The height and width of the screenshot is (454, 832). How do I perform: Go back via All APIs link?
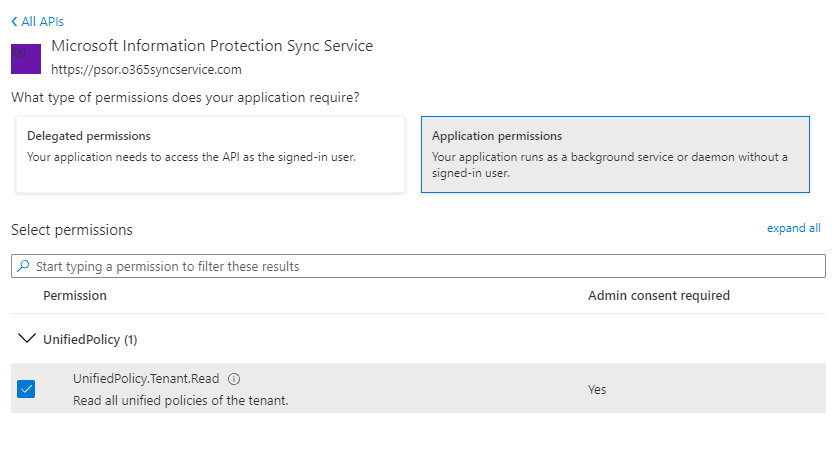(x=42, y=21)
